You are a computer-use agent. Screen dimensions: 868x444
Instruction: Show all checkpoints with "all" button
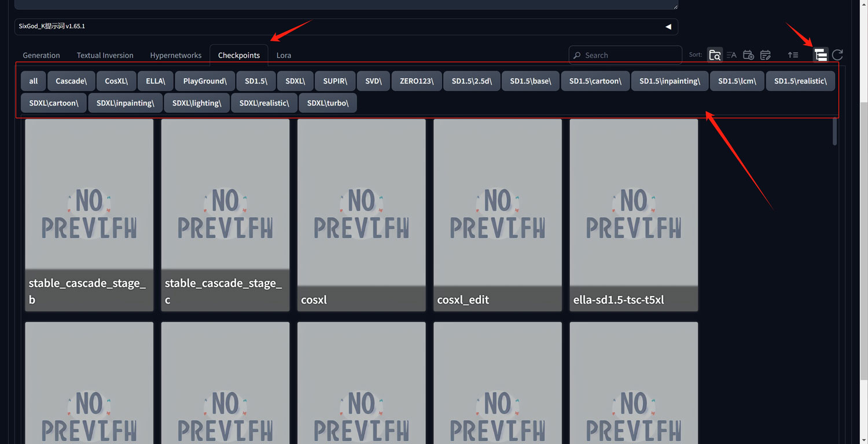[x=33, y=81]
